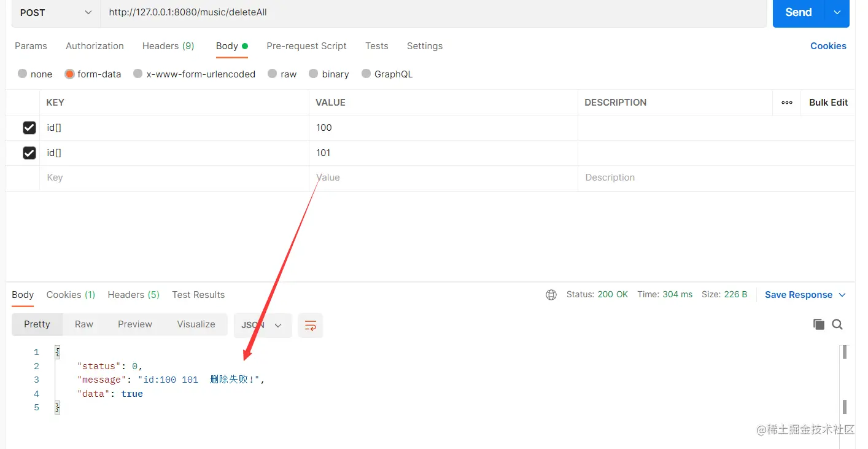Toggle the wrap lines icon
The height and width of the screenshot is (449, 868).
click(x=311, y=325)
